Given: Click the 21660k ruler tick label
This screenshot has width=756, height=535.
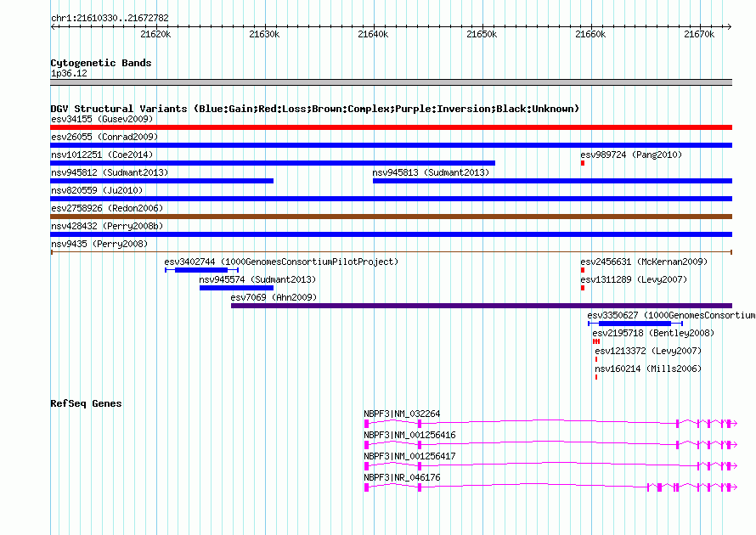Looking at the screenshot, I should [x=590, y=34].
